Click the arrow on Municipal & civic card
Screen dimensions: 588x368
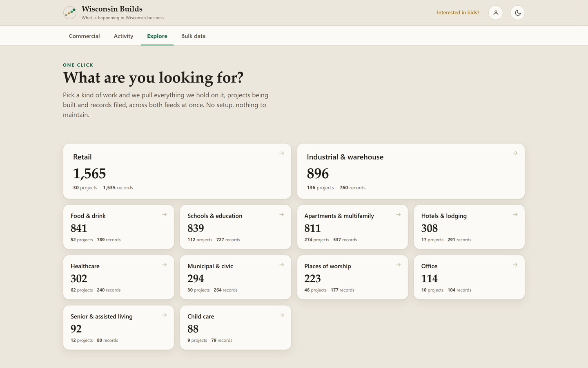click(282, 265)
